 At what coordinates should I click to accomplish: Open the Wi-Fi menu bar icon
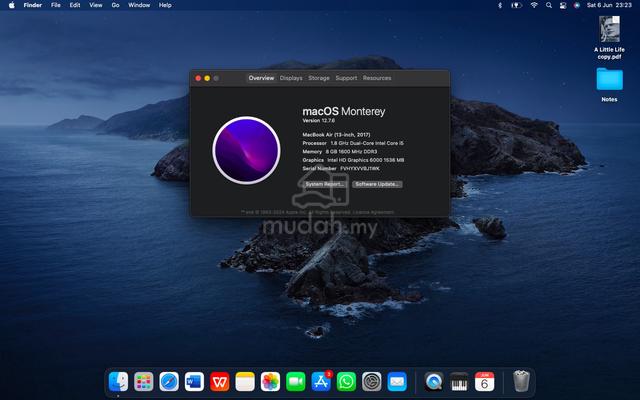pos(534,5)
